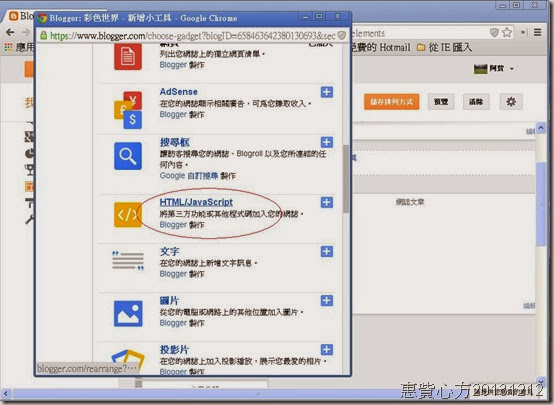Click the plus button beside 搜尋框 gadget
This screenshot has width=554, height=405.
click(327, 142)
